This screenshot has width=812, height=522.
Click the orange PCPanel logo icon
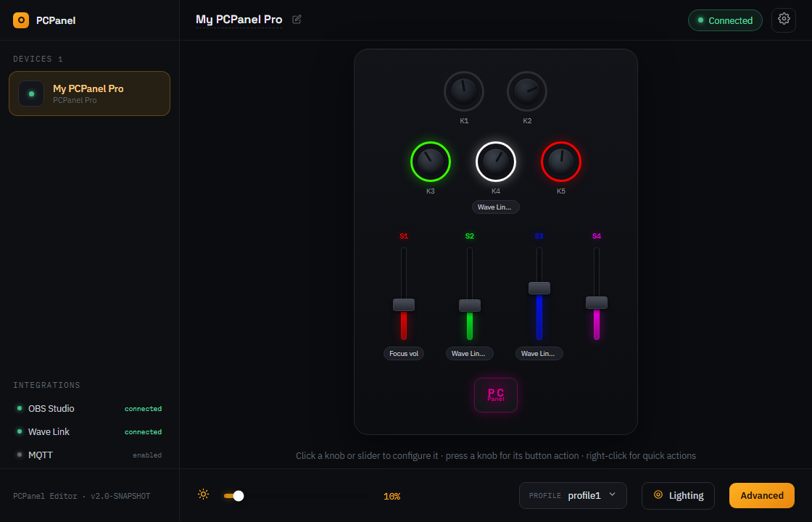[21, 20]
